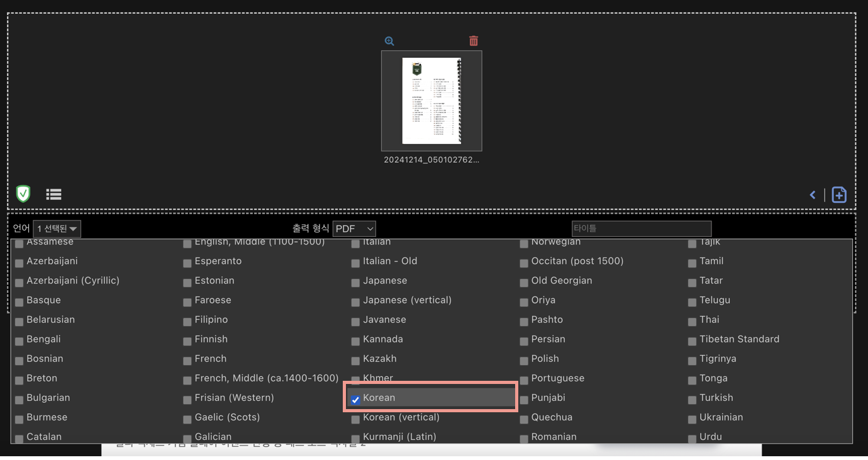Viewport: 868px width, 460px height.
Task: Click the Telugu language label
Action: click(x=715, y=300)
